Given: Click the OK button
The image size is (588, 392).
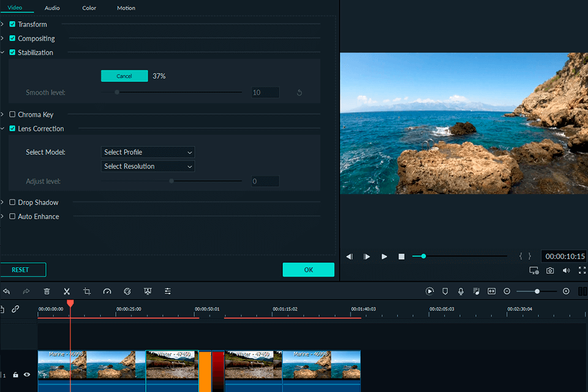Looking at the screenshot, I should pyautogui.click(x=308, y=269).
